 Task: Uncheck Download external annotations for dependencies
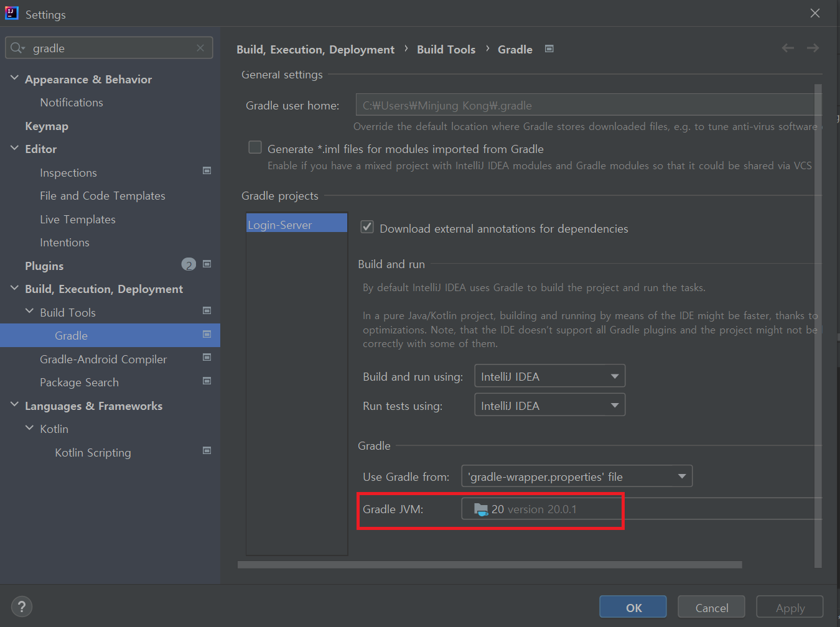367,227
